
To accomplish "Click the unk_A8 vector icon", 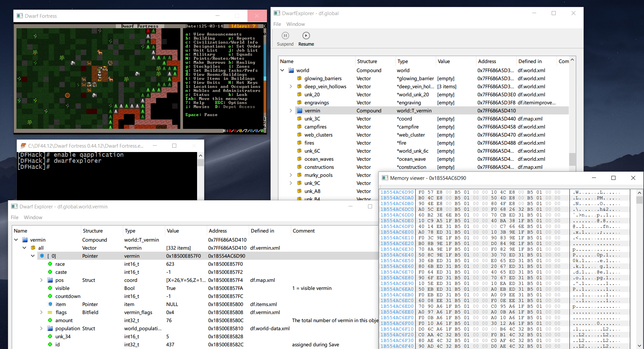I will (x=299, y=191).
